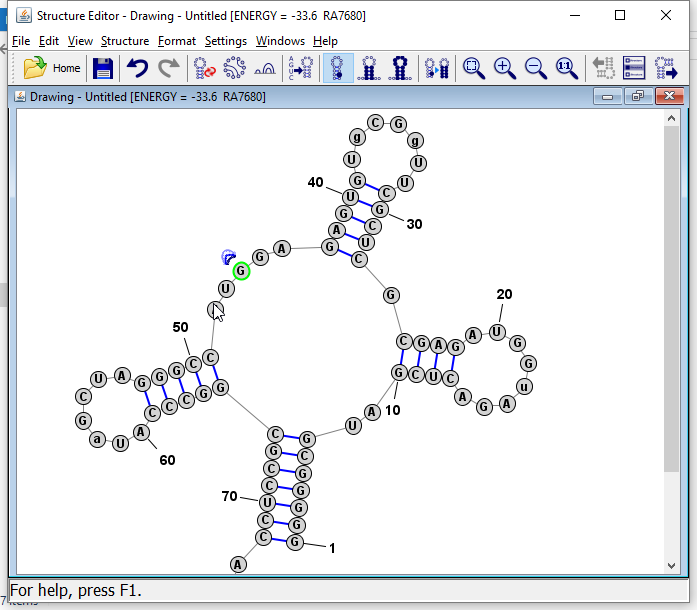Click the greyed previous structure arrow icon
The width and height of the screenshot is (697, 610).
click(604, 68)
